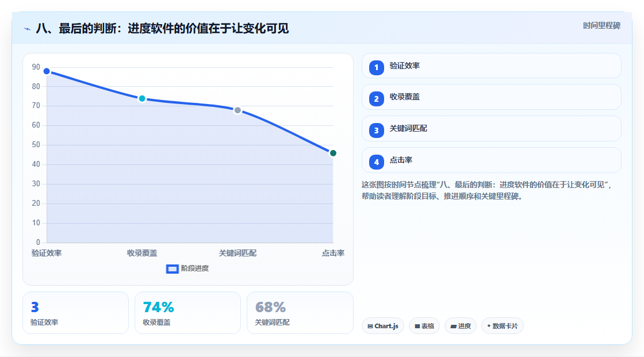Click the description paragraph beginning 这张图按时间节点
Screen dimensions: 644x357
pos(487,190)
